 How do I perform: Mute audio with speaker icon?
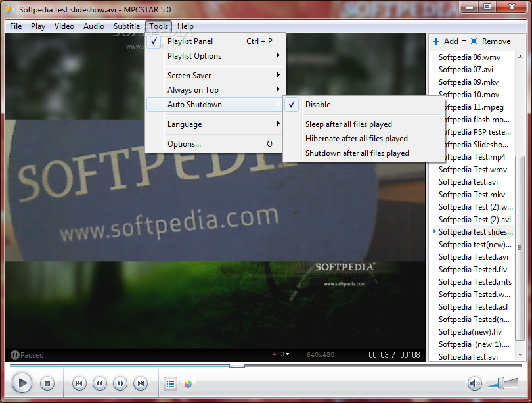474,384
